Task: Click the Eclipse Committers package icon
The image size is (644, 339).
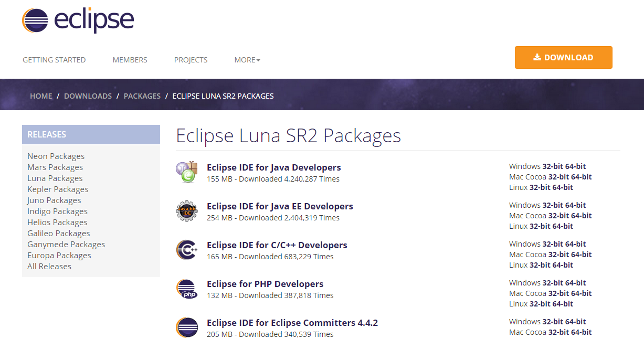Action: click(x=187, y=327)
